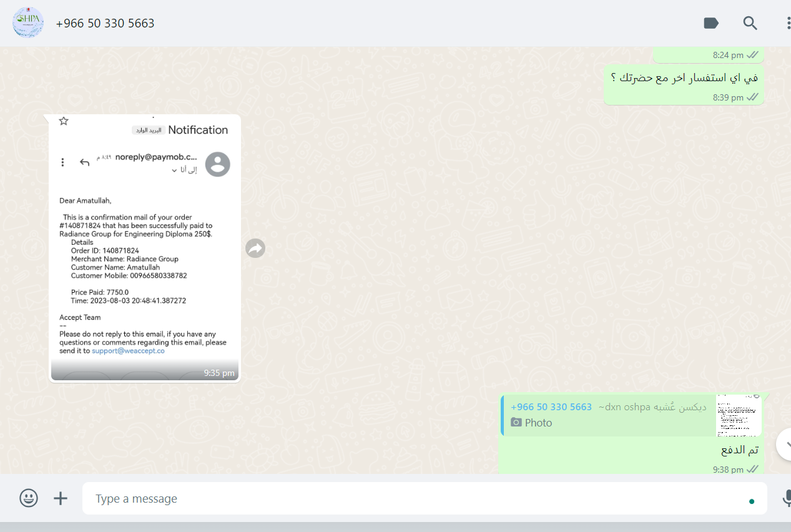791x532 pixels.
Task: Start a voice message with microphone
Action: pyautogui.click(x=787, y=498)
